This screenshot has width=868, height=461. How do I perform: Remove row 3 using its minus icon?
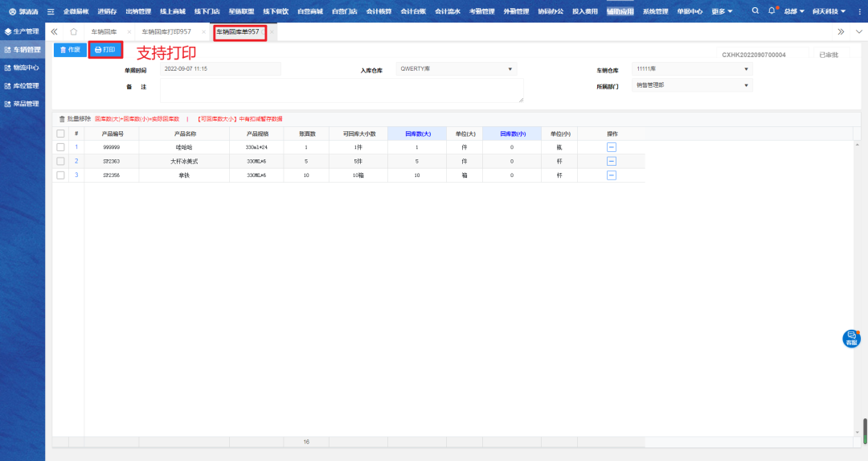click(x=611, y=175)
